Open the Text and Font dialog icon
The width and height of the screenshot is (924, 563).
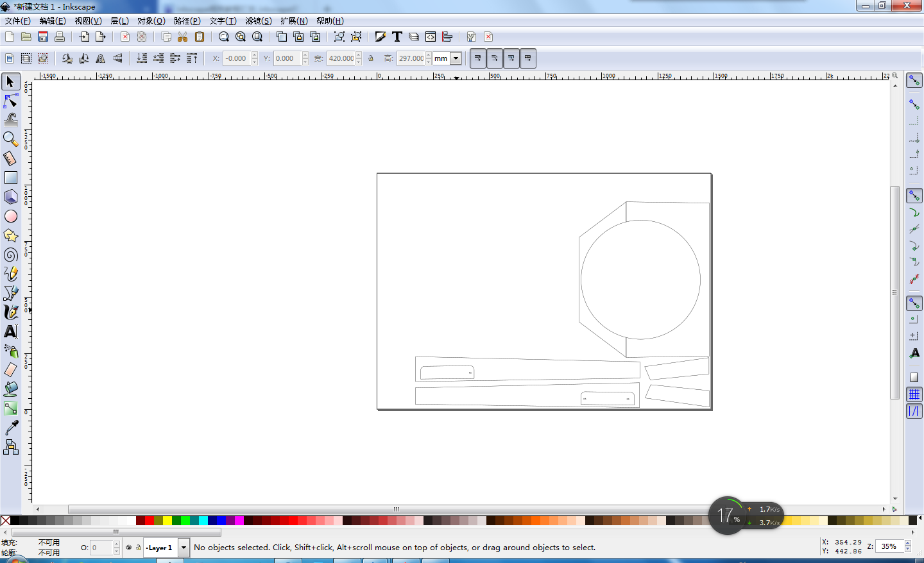point(397,37)
